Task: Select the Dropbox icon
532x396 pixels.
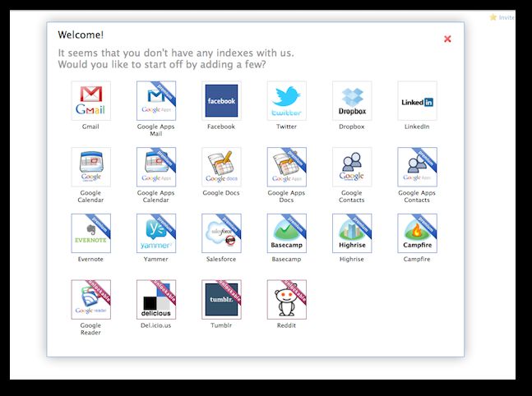Action: [352, 101]
